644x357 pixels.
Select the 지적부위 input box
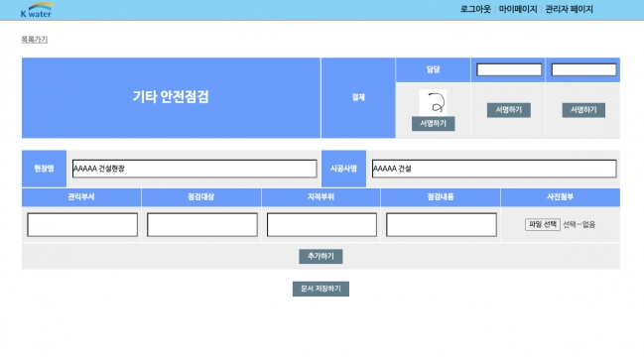pos(322,224)
